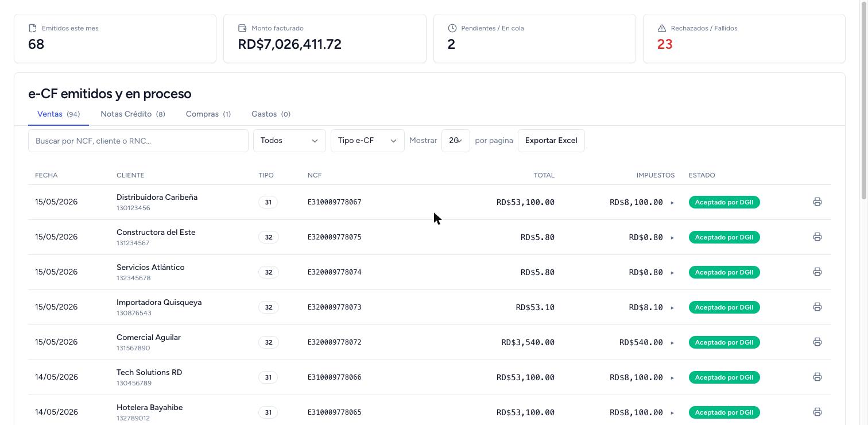Image resolution: width=868 pixels, height=425 pixels.
Task: Print the Distribuidora Caribeña invoice
Action: pos(817,202)
